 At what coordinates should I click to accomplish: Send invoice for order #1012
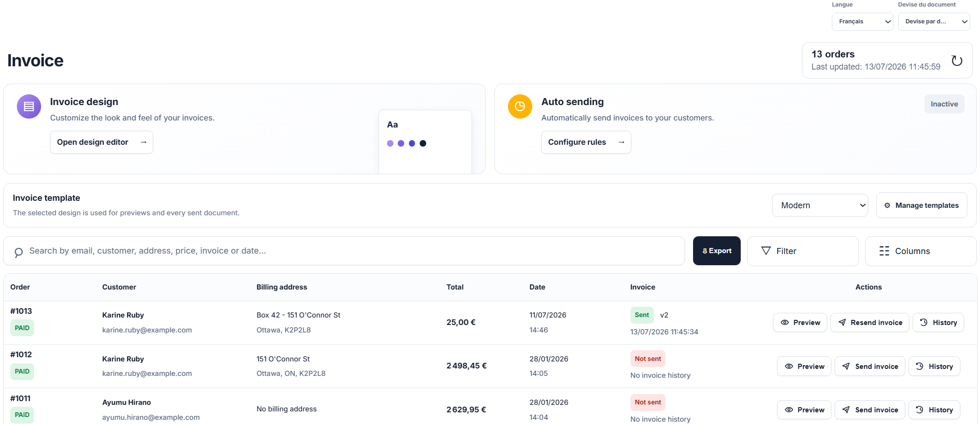870,367
